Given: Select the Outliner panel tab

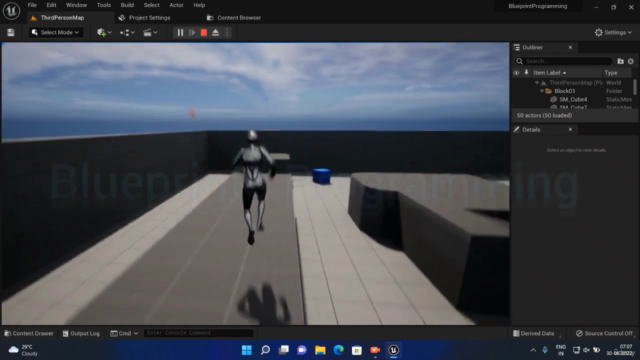Looking at the screenshot, I should click(x=532, y=48).
